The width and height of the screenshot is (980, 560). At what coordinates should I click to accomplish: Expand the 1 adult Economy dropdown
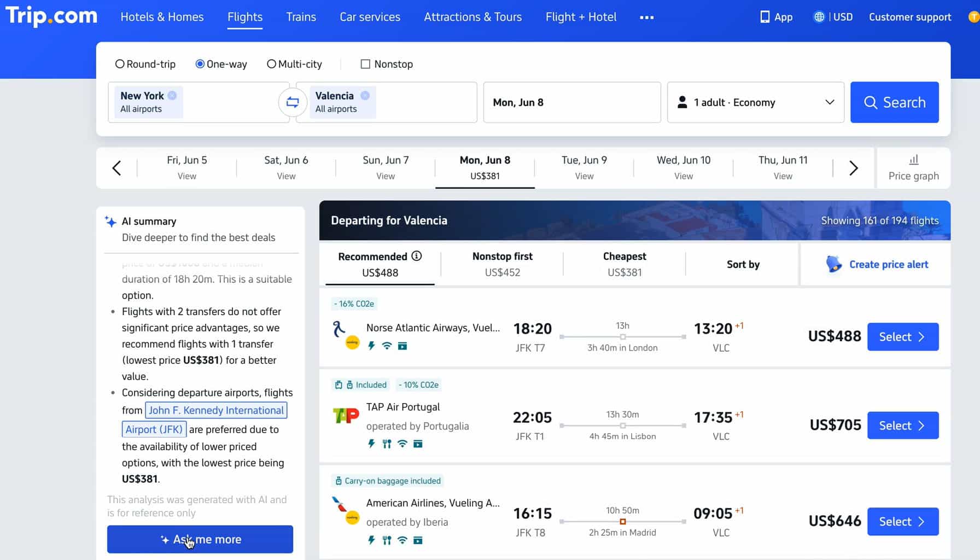click(x=756, y=102)
